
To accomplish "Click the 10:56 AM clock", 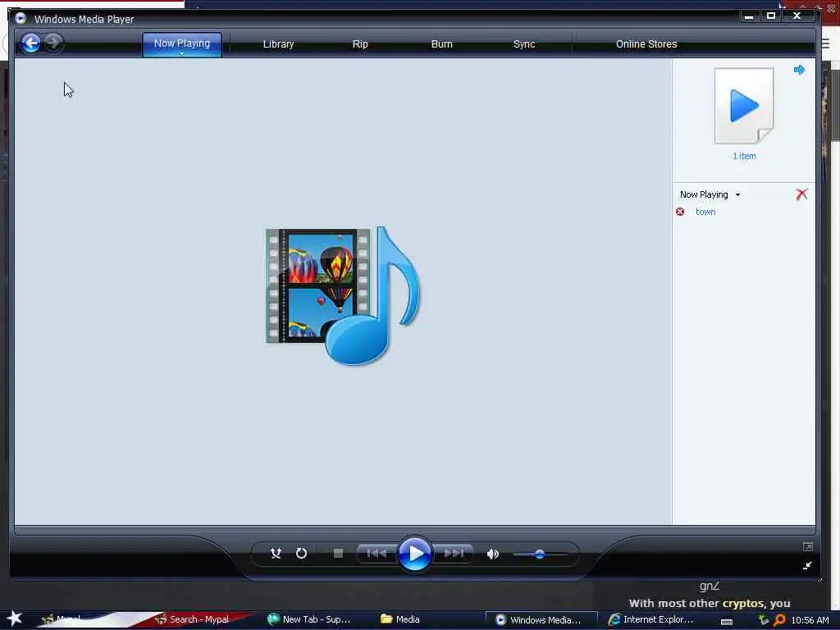I will (x=810, y=620).
